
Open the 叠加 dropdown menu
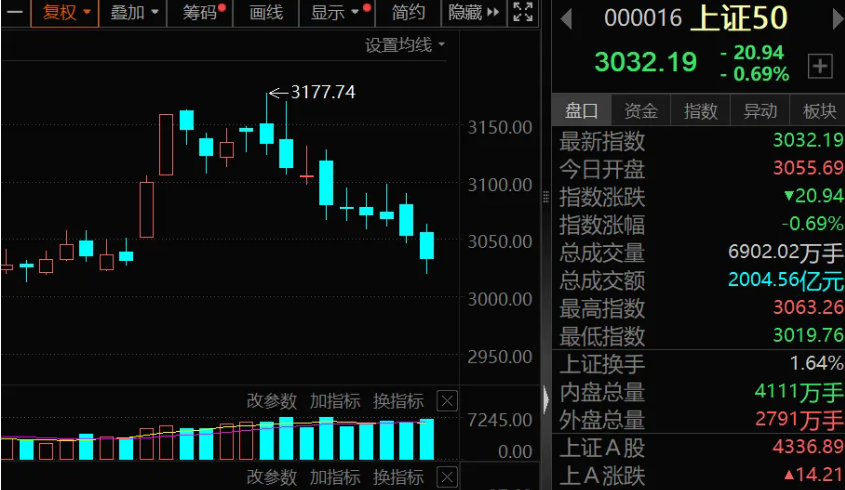click(x=133, y=12)
